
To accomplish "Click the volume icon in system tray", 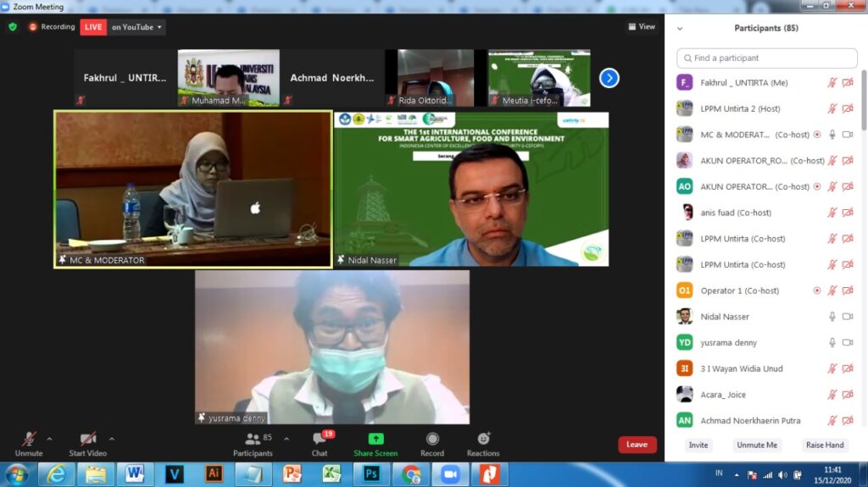I will [782, 475].
